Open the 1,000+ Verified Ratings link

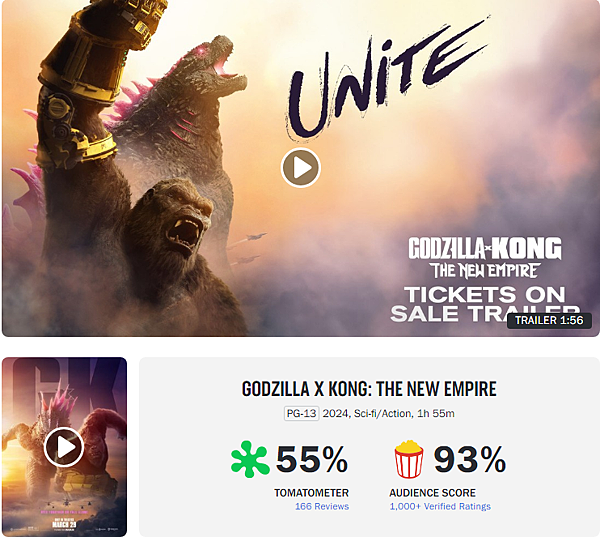click(x=440, y=506)
